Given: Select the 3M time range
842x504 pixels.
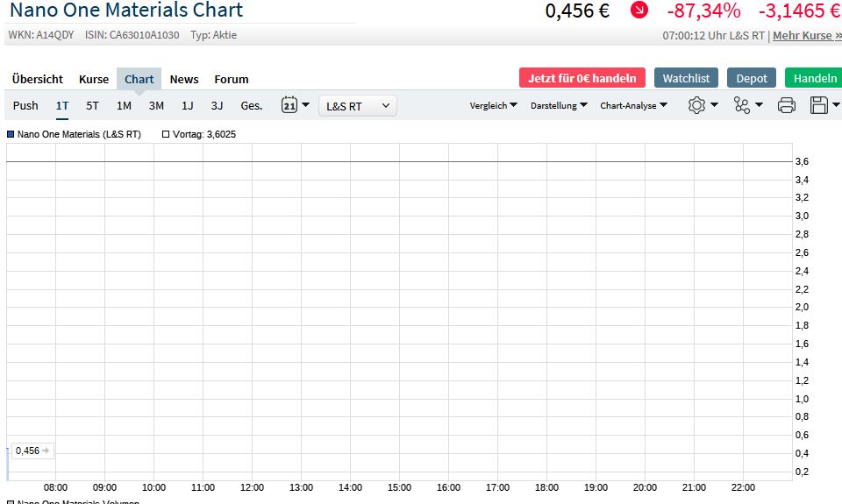Looking at the screenshot, I should coord(156,105).
